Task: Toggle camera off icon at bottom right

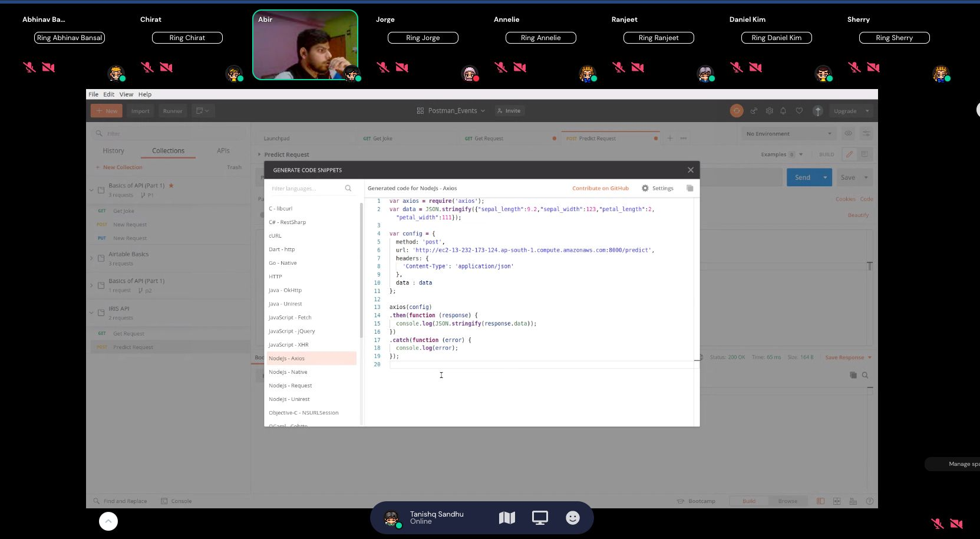Action: tap(956, 523)
